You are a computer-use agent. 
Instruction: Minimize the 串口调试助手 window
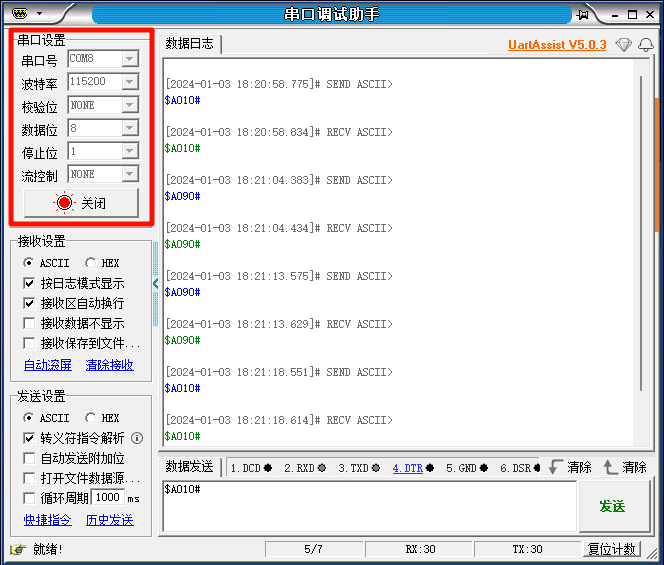[x=615, y=15]
